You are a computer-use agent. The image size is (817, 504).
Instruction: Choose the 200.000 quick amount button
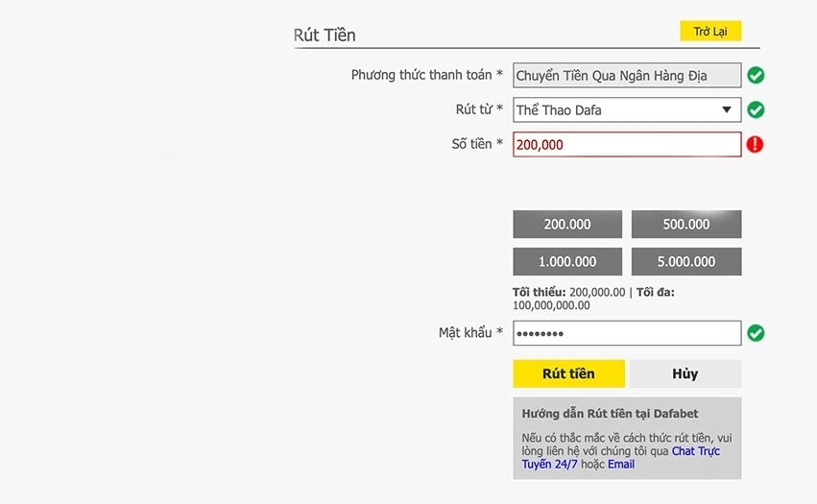(x=567, y=224)
